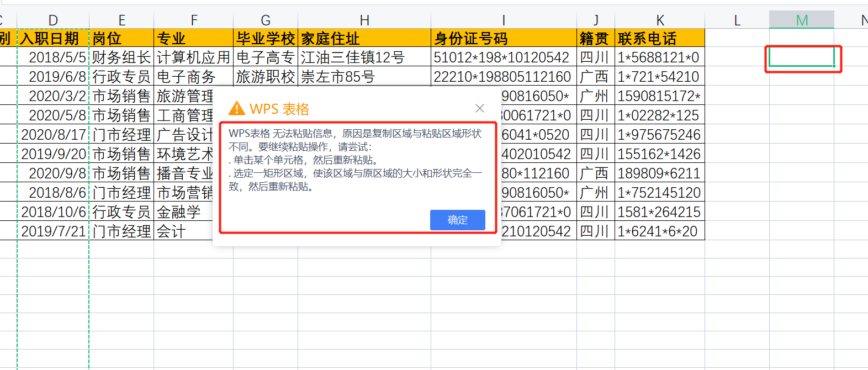
Task: Click the 入职日期 header cell
Action: point(53,38)
